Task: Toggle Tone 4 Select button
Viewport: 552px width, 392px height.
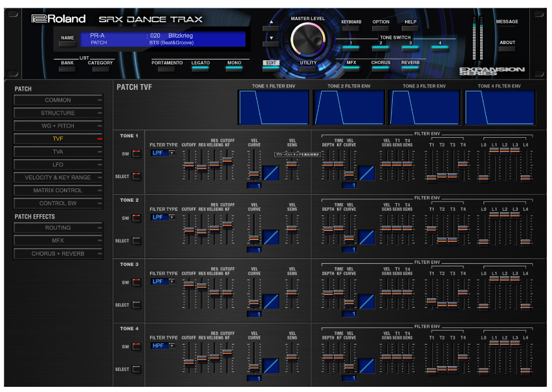Action: pos(137,369)
